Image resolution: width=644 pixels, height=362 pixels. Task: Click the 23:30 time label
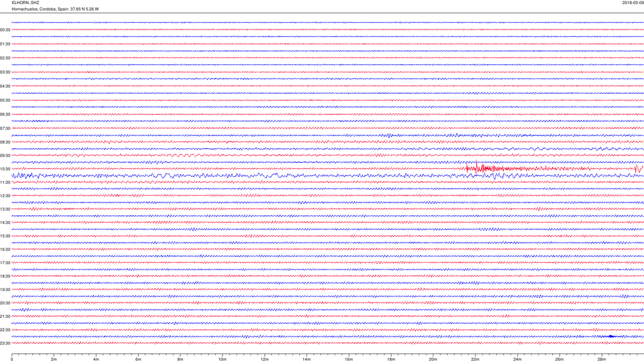pos(5,343)
